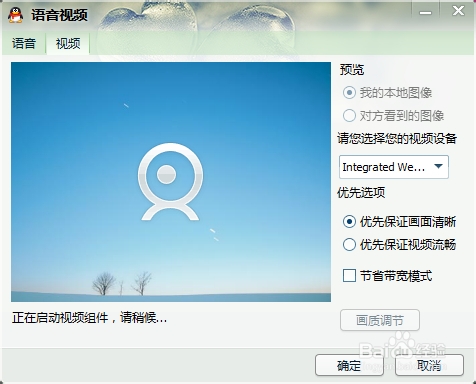Image resolution: width=476 pixels, height=384 pixels.
Task: Click the 优先选项 heading
Action: [x=361, y=192]
